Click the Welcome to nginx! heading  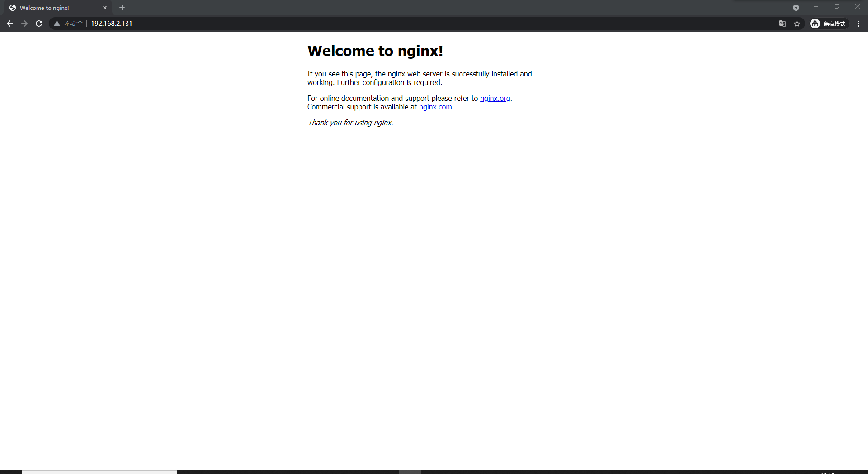(x=375, y=51)
